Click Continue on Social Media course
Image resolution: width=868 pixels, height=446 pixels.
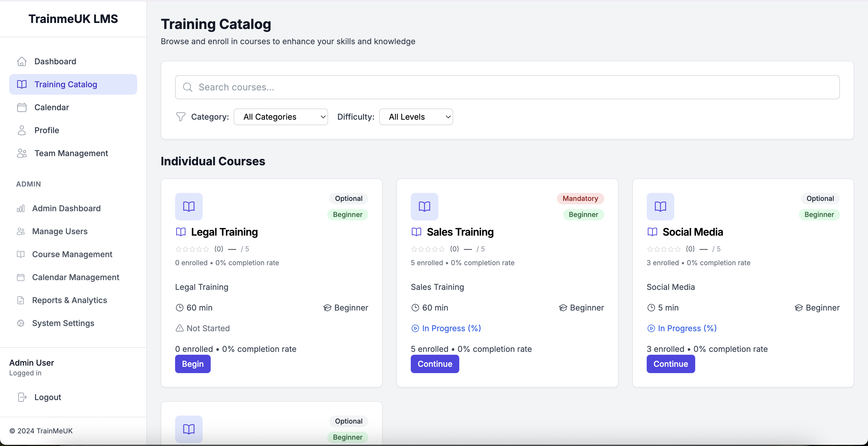click(x=671, y=364)
